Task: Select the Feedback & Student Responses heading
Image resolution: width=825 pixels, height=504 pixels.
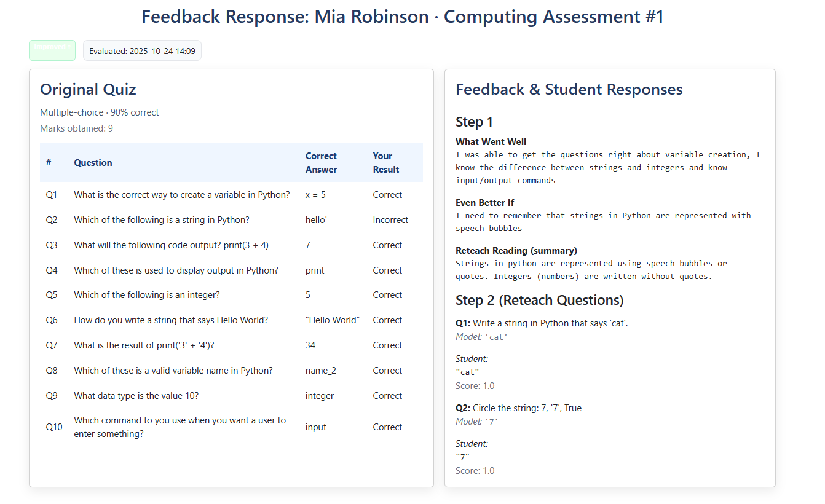Action: pos(569,90)
